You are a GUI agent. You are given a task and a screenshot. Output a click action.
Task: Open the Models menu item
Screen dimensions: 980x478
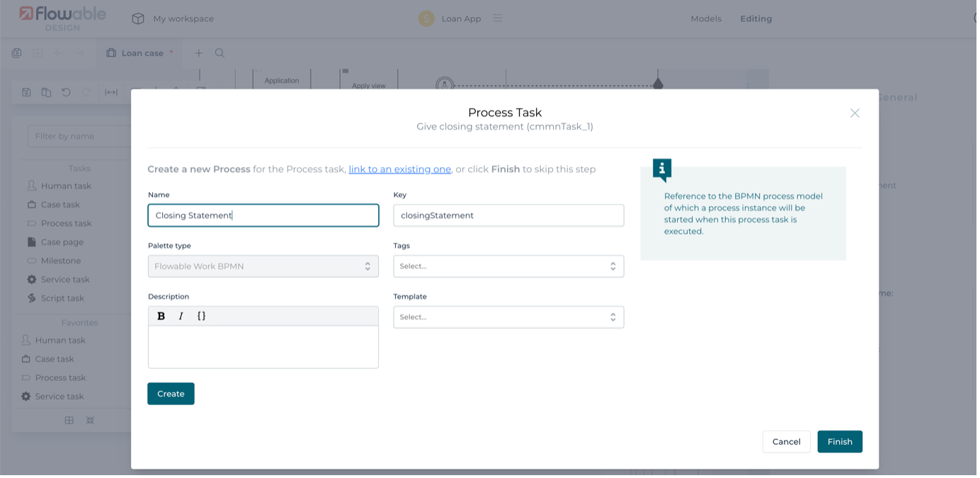706,18
